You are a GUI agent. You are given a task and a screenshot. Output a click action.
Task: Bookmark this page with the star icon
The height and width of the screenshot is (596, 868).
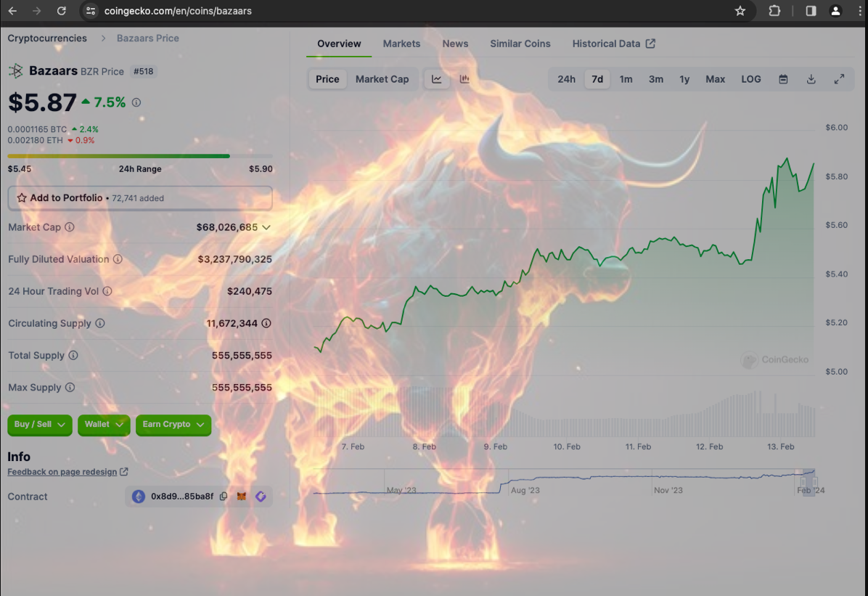click(x=740, y=10)
